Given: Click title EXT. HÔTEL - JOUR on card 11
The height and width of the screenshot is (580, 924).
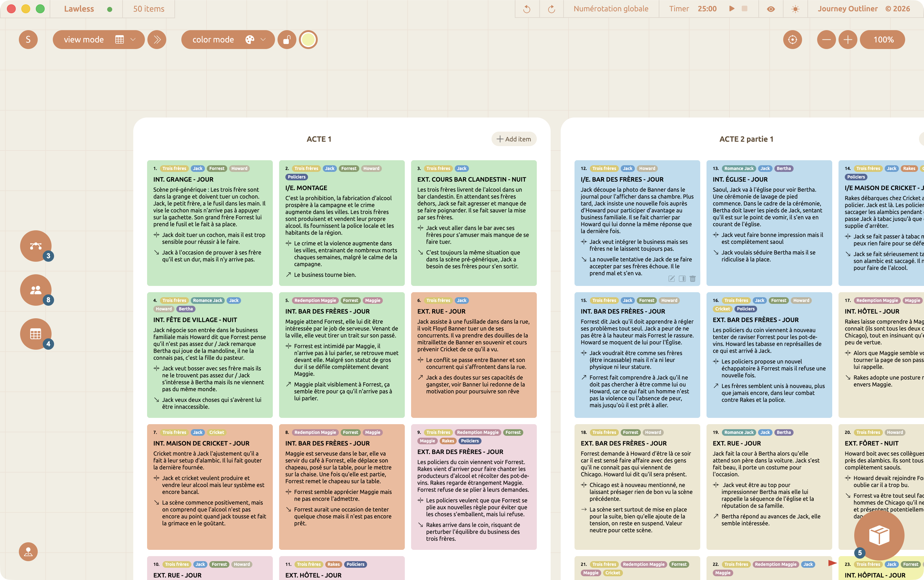Looking at the screenshot, I should pyautogui.click(x=313, y=575).
